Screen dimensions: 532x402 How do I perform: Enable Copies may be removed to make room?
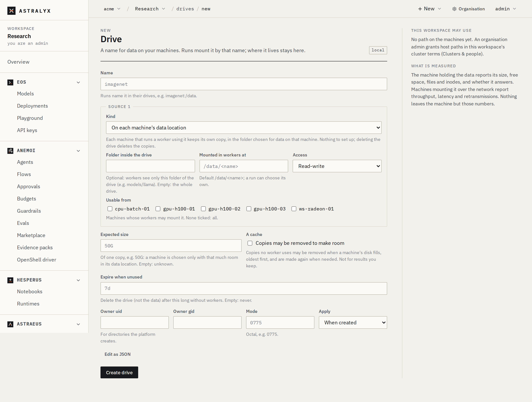click(x=250, y=243)
